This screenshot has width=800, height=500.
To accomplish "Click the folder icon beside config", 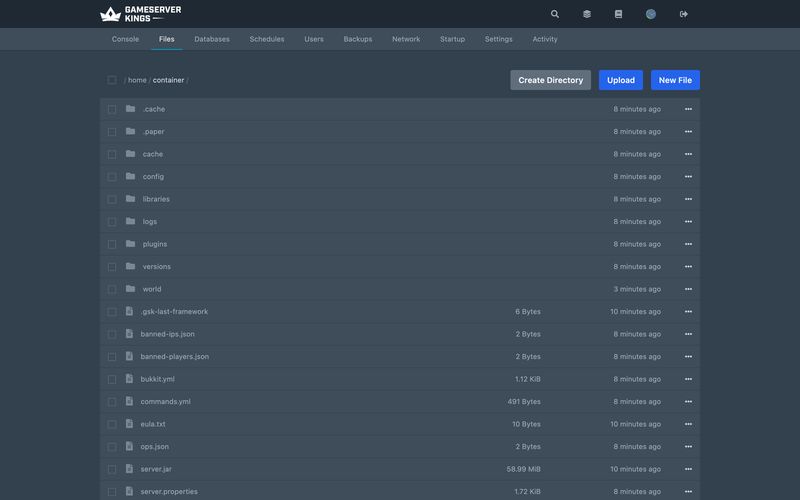I will 131,176.
